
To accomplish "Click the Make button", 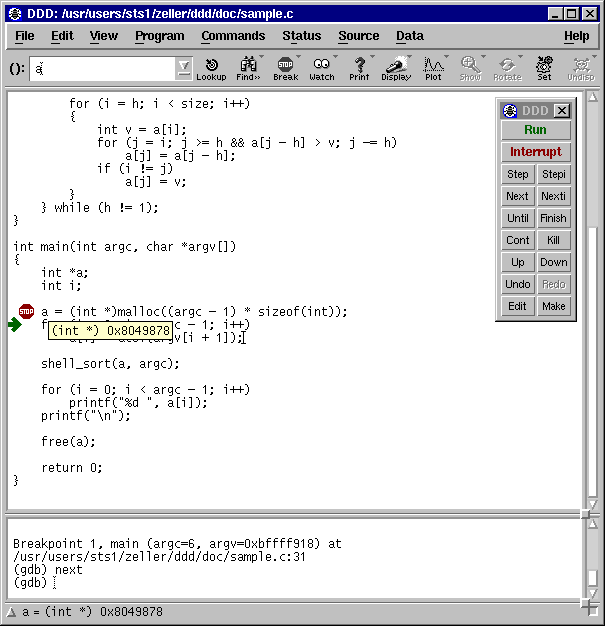I will coord(553,306).
